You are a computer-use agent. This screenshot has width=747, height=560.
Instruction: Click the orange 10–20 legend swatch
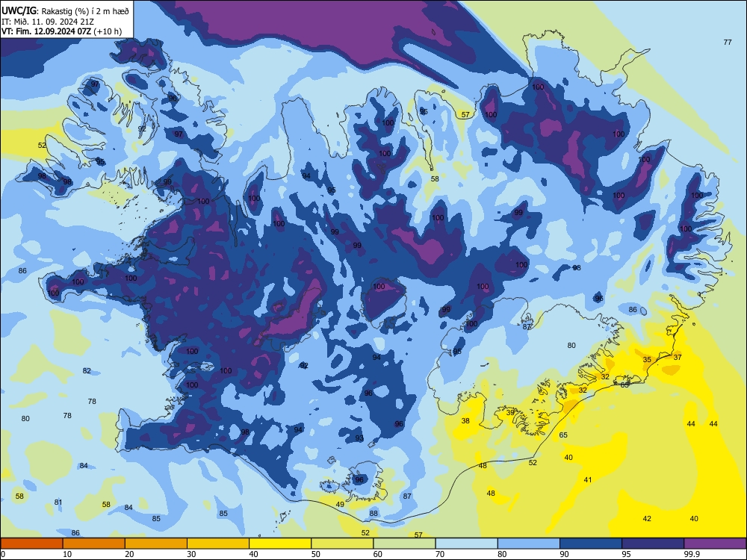click(x=94, y=544)
